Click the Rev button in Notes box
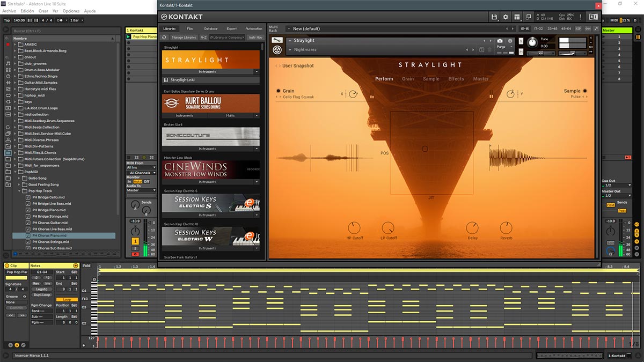The image size is (644, 362). 36,283
